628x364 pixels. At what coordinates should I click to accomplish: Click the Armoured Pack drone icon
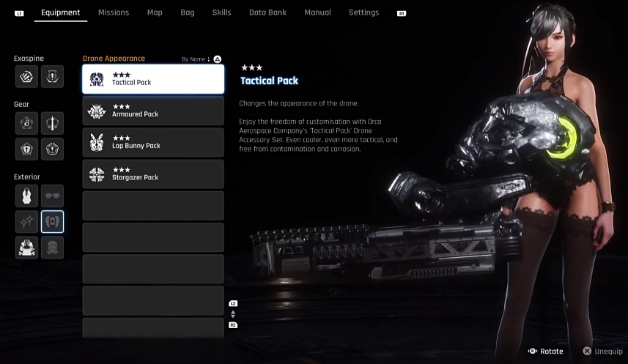pyautogui.click(x=97, y=111)
